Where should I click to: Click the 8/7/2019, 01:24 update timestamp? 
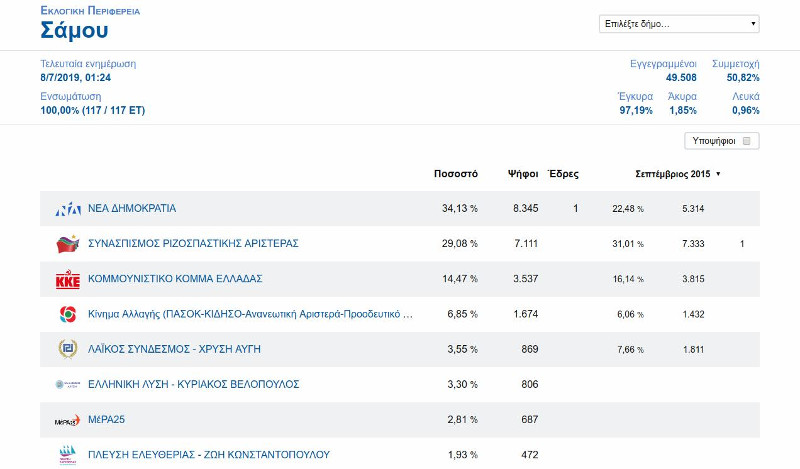76,78
